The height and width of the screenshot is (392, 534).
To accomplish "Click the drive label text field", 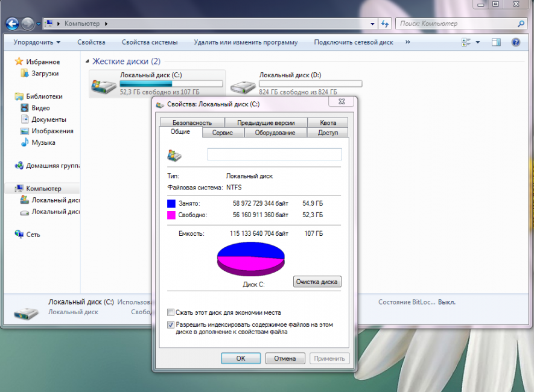I will 275,154.
